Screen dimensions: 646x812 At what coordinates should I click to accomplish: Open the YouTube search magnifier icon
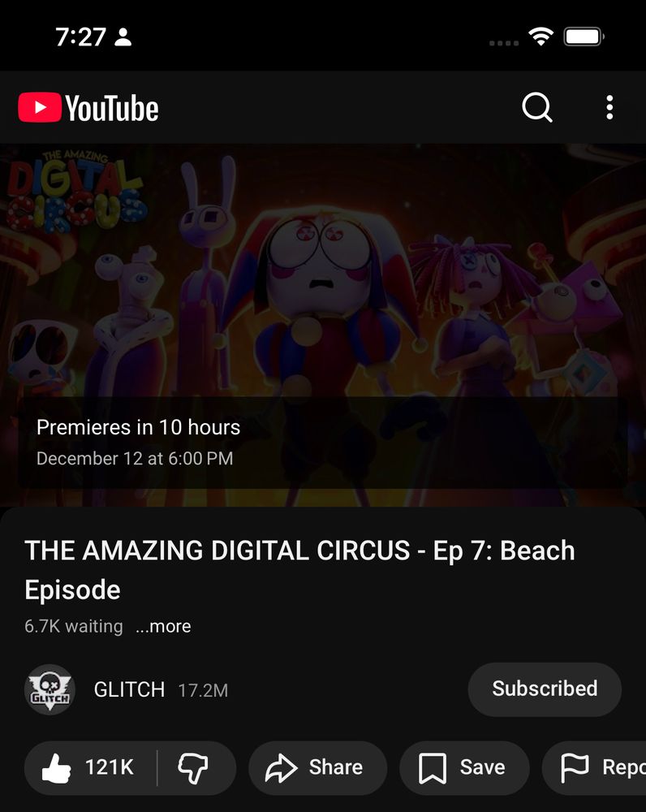(x=536, y=108)
